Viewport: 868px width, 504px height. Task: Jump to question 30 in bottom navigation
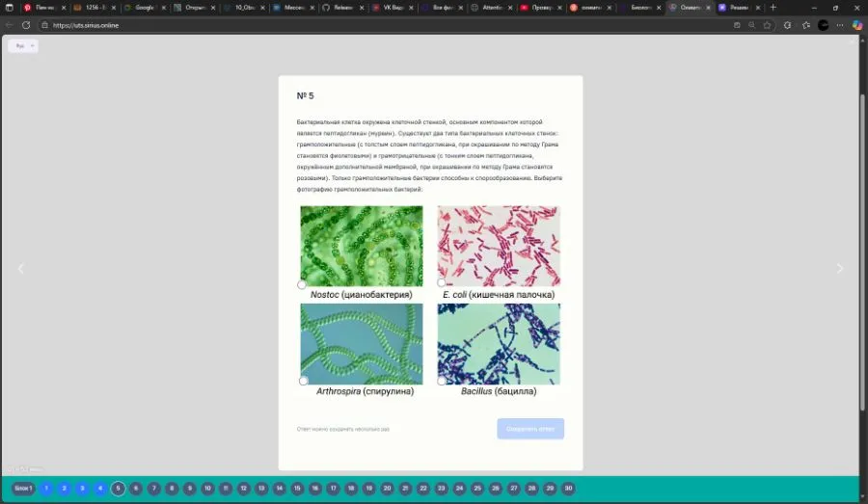tap(569, 489)
